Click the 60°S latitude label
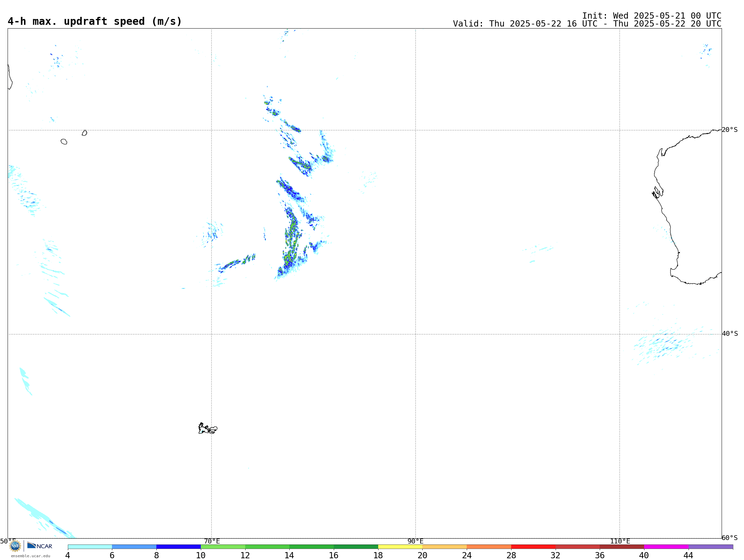Viewport: 744px width, 560px height. pos(730,538)
